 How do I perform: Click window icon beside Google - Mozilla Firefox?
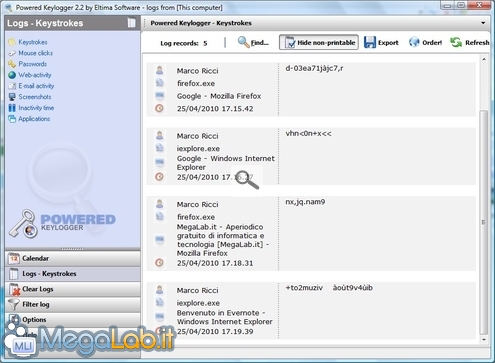[x=160, y=96]
